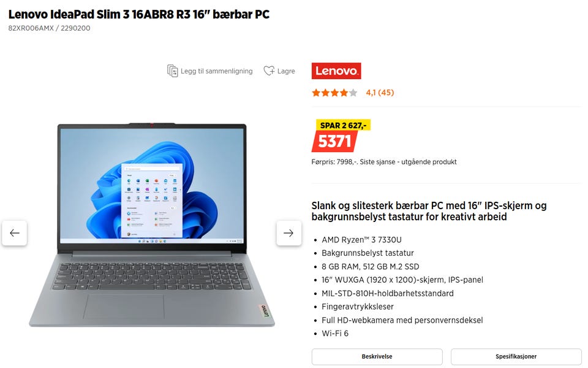Click the yellow SPAR 2 627,- badge
The width and height of the screenshot is (588, 368).
(x=343, y=125)
